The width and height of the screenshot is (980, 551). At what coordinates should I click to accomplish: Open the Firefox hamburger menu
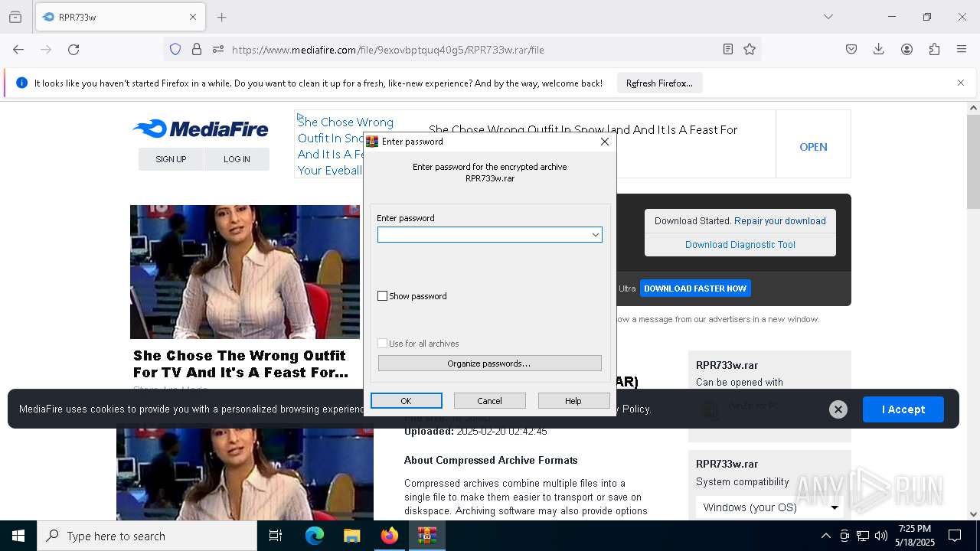(x=962, y=49)
